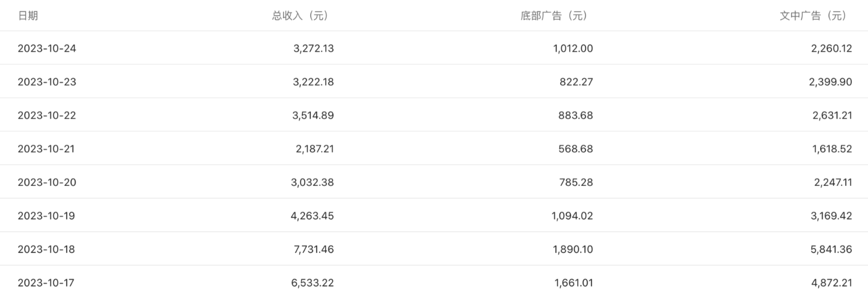Select the 2023-10-23 date cell
This screenshot has width=868, height=293.
coord(47,82)
